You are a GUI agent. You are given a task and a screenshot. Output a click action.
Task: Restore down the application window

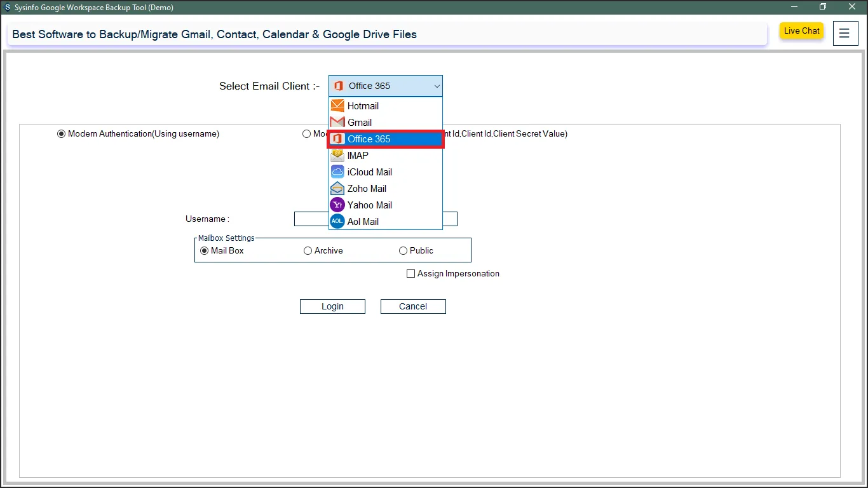tap(823, 7)
